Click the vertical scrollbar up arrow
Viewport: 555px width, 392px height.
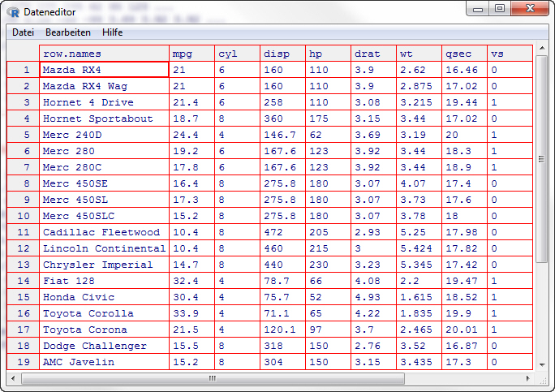pos(541,51)
